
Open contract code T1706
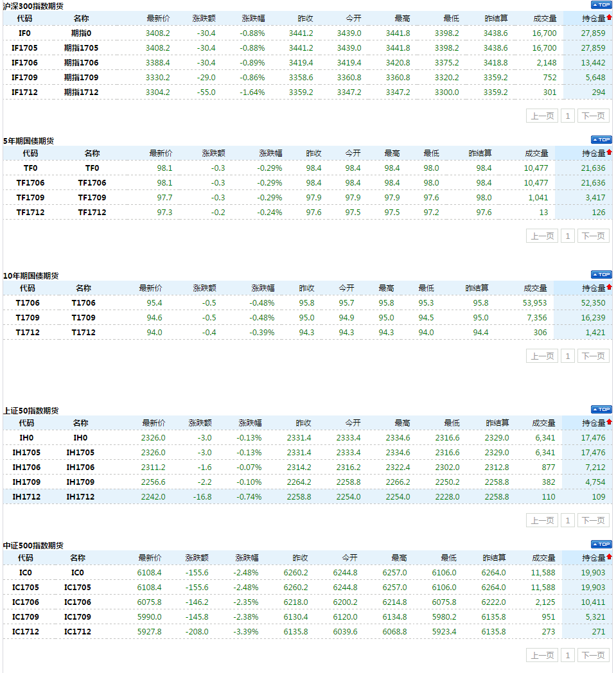(28, 303)
